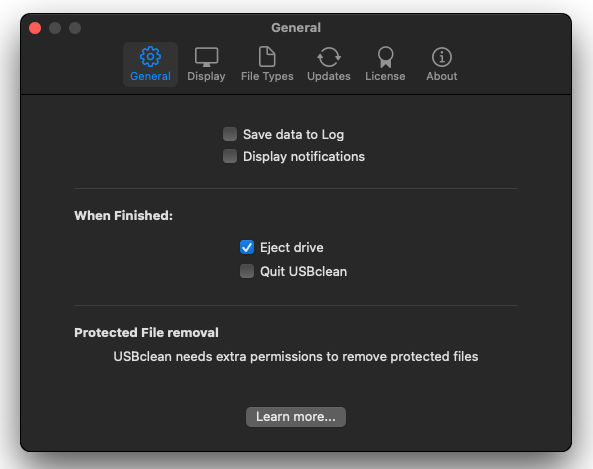This screenshot has width=593, height=469.
Task: Enable the Save data to Log checkbox
Action: 230,134
